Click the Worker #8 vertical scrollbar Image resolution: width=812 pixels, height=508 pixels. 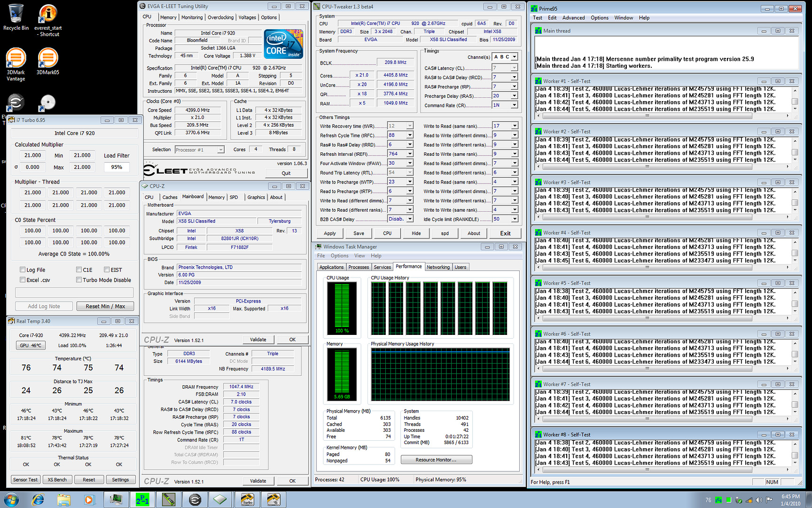tap(795, 453)
